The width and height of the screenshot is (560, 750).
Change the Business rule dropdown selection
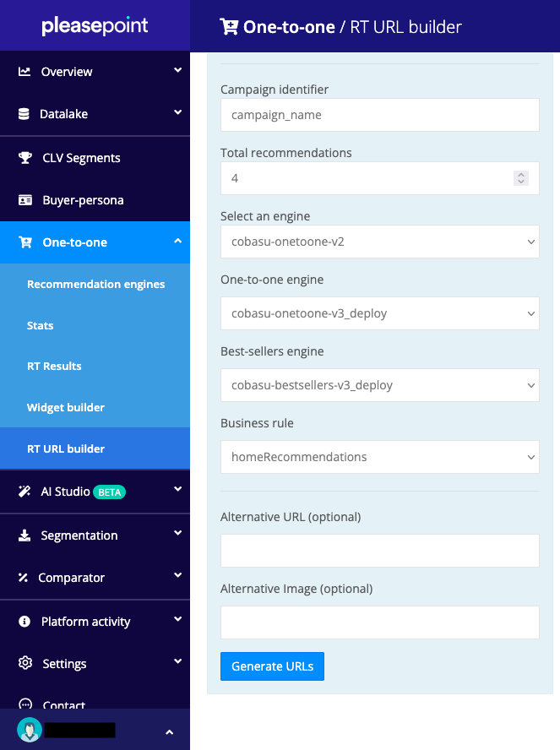tap(379, 457)
